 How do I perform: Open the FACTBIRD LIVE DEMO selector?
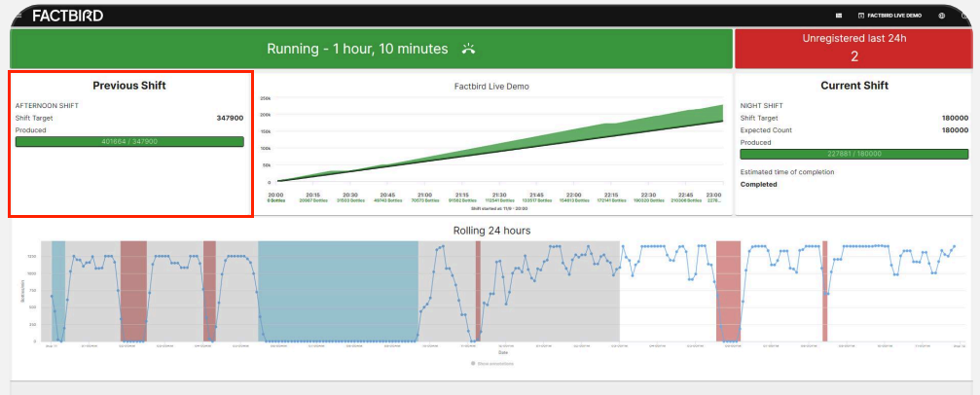coord(890,16)
